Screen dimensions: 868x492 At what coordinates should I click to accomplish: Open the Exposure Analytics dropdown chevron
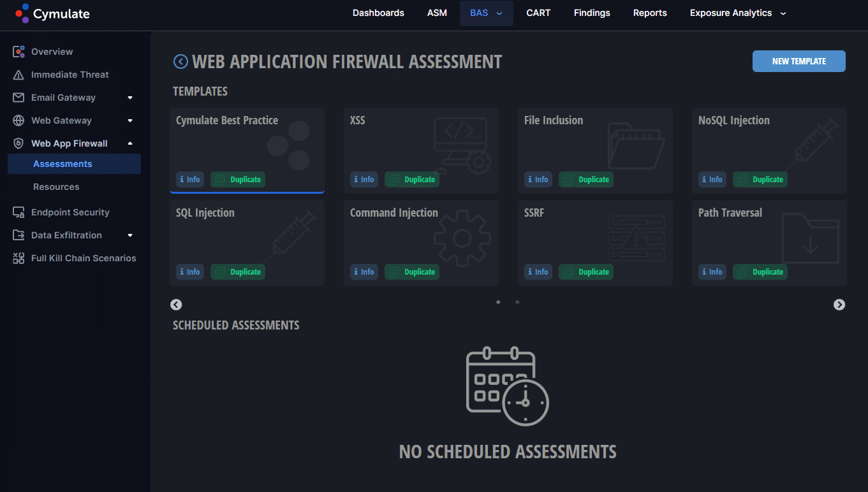pyautogui.click(x=783, y=13)
